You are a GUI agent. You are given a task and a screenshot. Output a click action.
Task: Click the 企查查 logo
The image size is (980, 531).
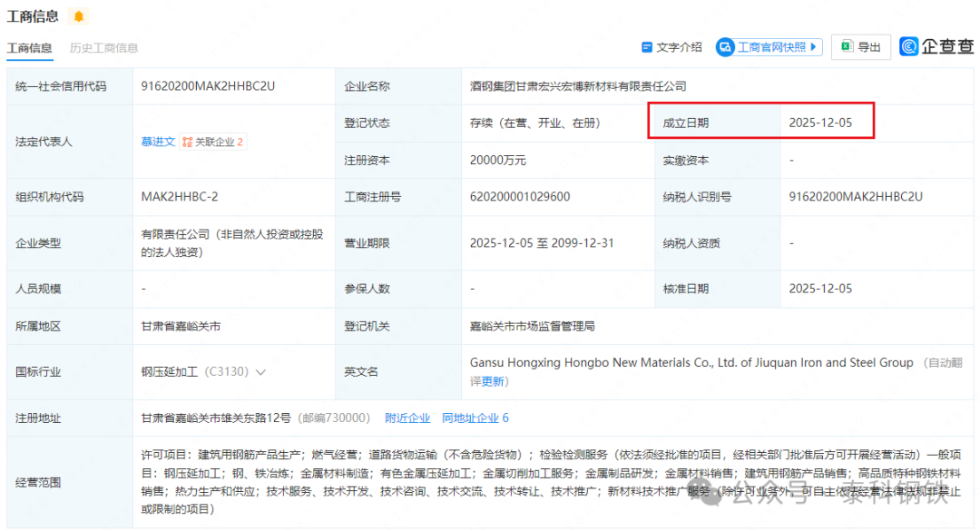(x=936, y=47)
